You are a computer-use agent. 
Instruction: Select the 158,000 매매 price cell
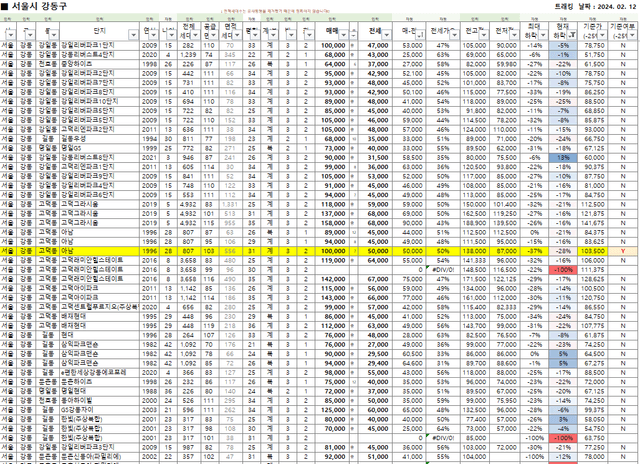click(332, 223)
